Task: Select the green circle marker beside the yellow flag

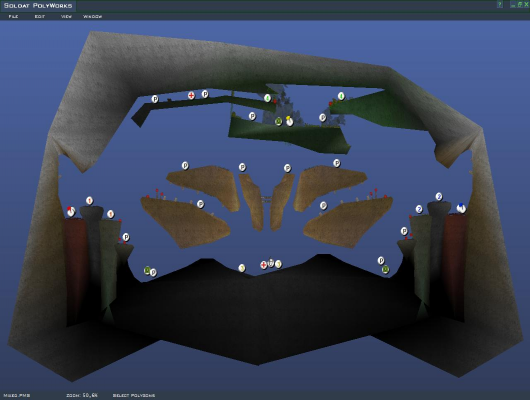Action: click(x=279, y=121)
